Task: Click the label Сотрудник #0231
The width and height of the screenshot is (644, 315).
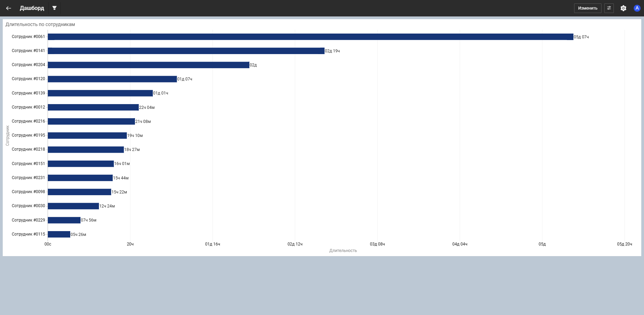Action: [28, 178]
